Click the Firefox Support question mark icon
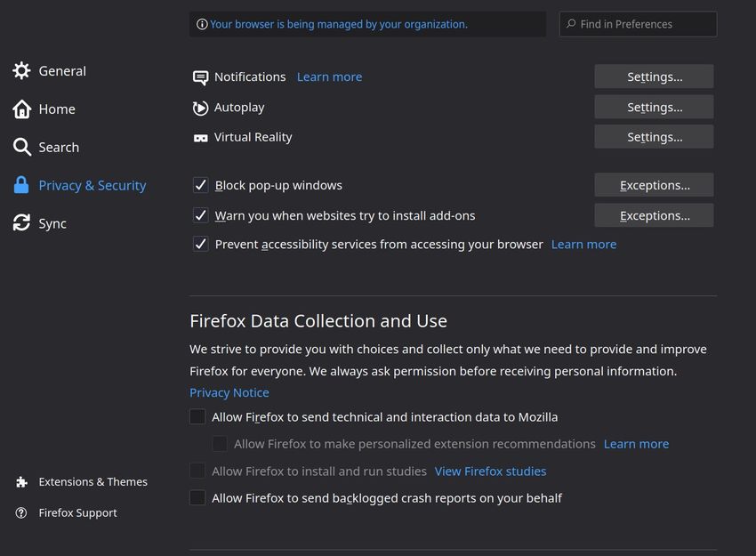The image size is (756, 556). (21, 512)
